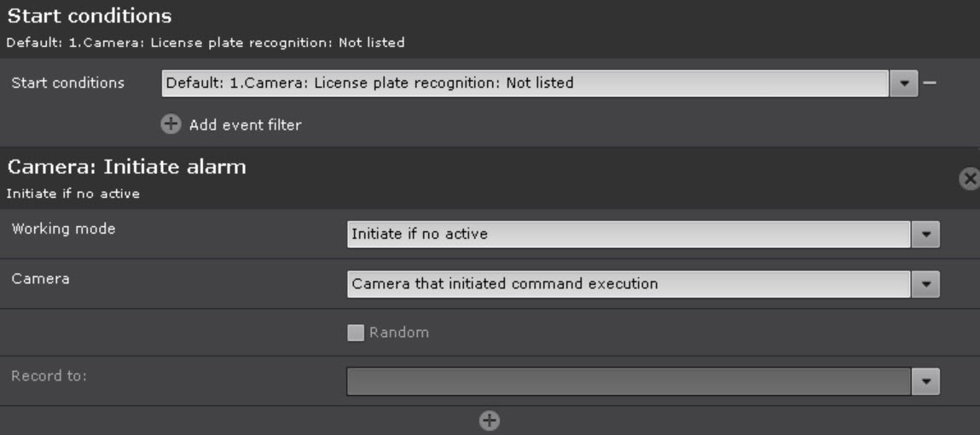Click the 'Random' checkbox label text
980x435 pixels.
pyautogui.click(x=398, y=333)
